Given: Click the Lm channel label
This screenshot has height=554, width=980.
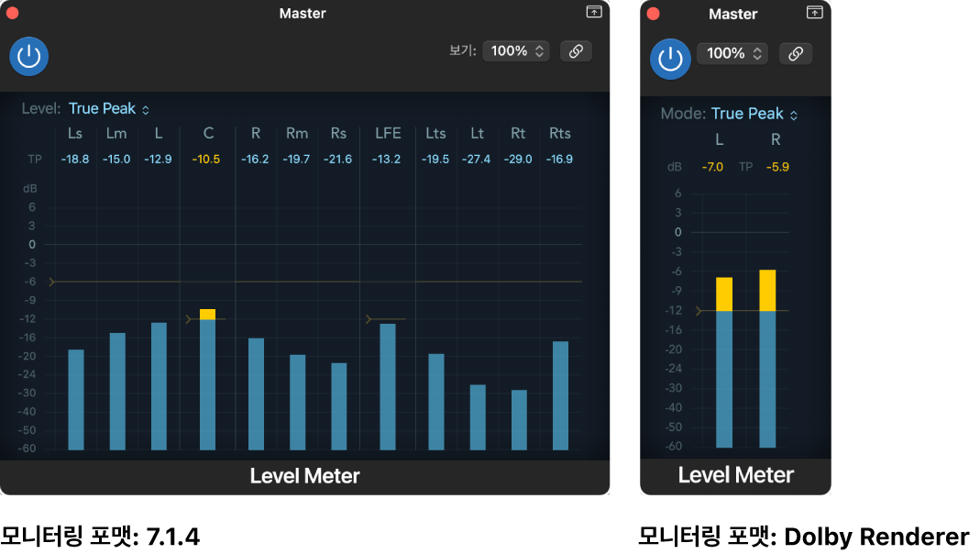Looking at the screenshot, I should 116,133.
